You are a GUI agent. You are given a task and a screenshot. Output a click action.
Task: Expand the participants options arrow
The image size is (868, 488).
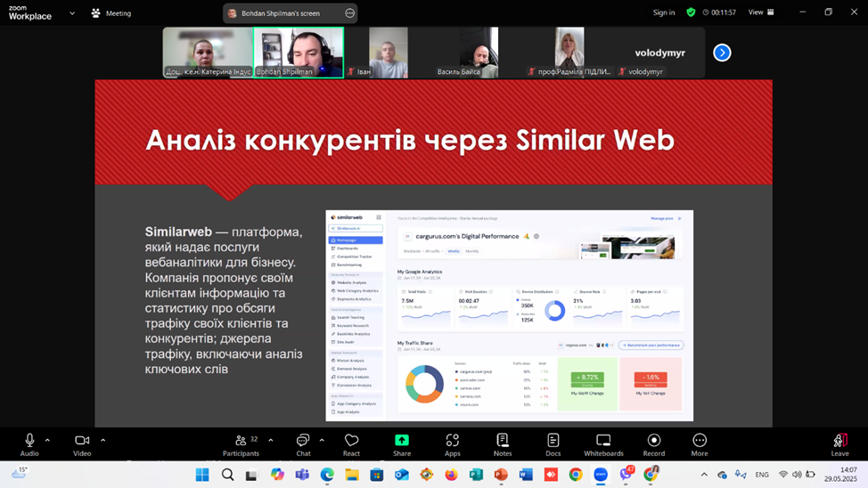271,441
